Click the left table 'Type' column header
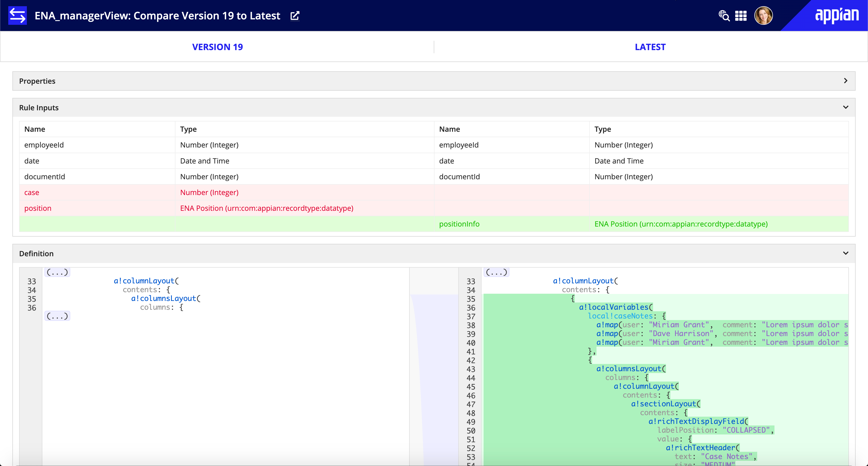 188,129
